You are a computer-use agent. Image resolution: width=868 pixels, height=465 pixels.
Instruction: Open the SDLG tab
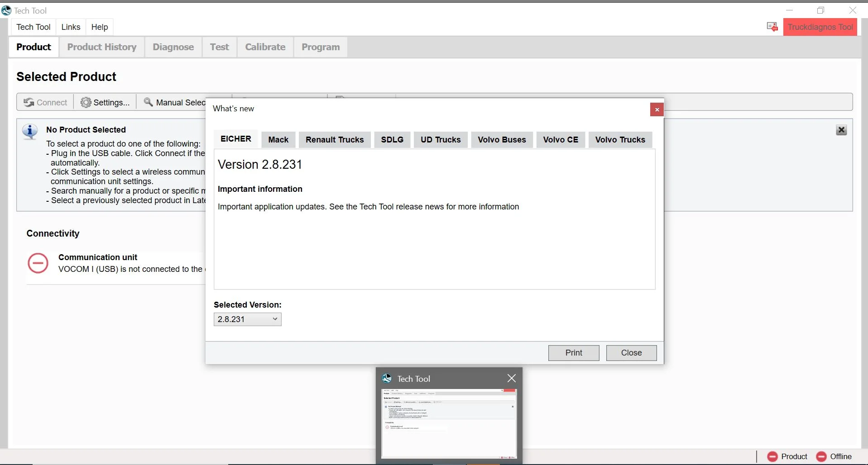pyautogui.click(x=392, y=140)
